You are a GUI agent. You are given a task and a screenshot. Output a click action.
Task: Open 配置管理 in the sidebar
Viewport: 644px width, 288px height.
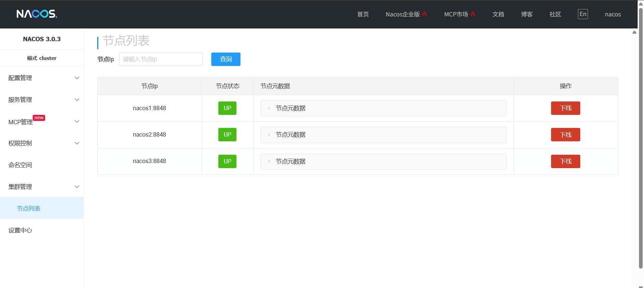coord(42,78)
